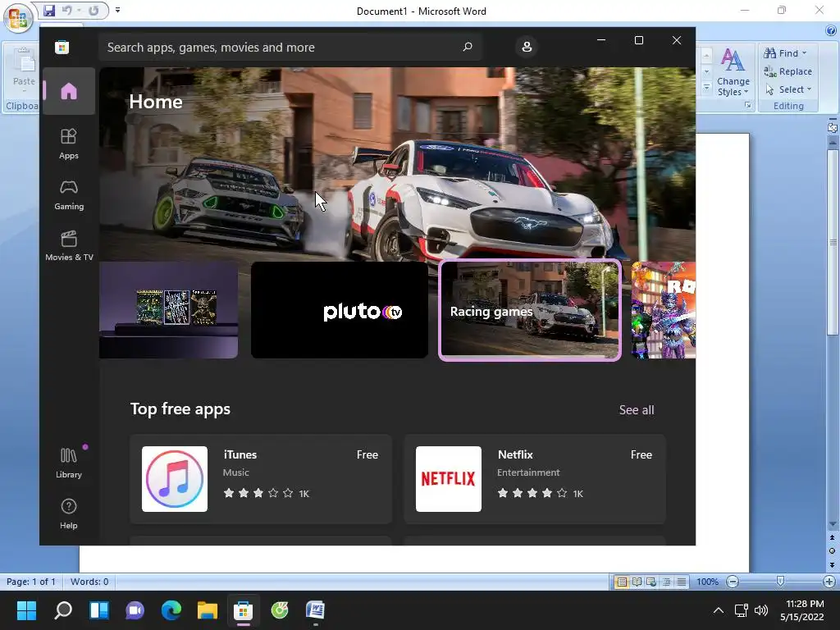This screenshot has width=840, height=630.
Task: Open Widgets from taskbar
Action: [99, 610]
